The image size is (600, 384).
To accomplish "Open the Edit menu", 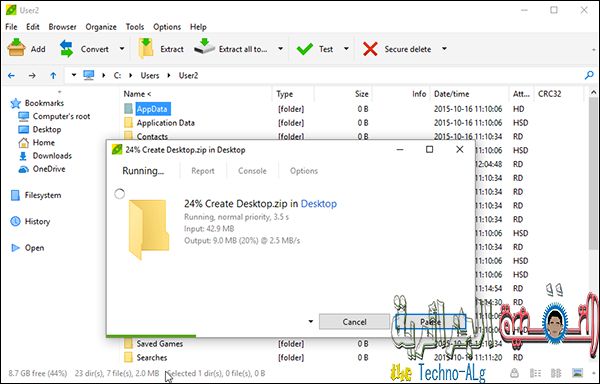I will [x=33, y=27].
